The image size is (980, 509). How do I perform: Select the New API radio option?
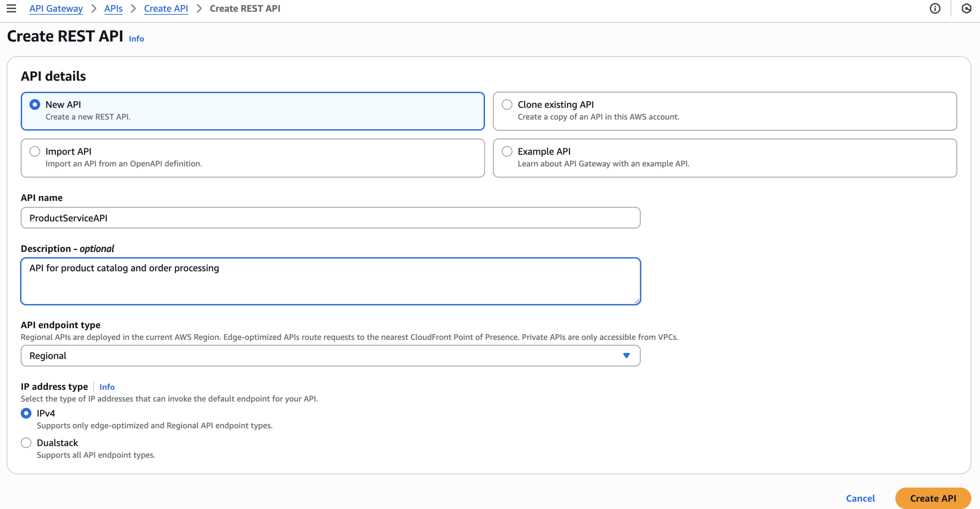(x=35, y=104)
